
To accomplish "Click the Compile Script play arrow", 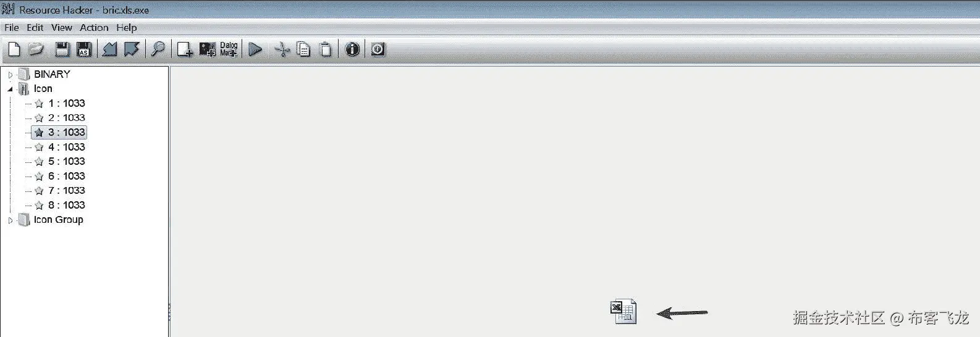I will click(x=255, y=49).
